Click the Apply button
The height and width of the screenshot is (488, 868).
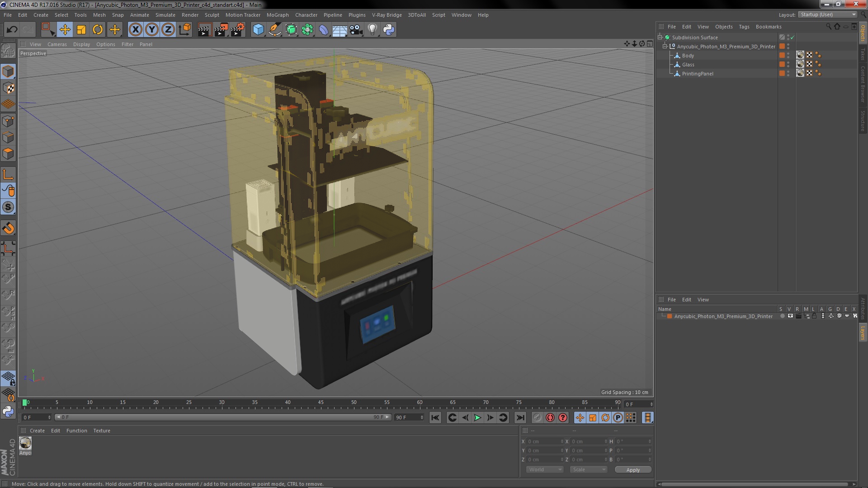[633, 470]
